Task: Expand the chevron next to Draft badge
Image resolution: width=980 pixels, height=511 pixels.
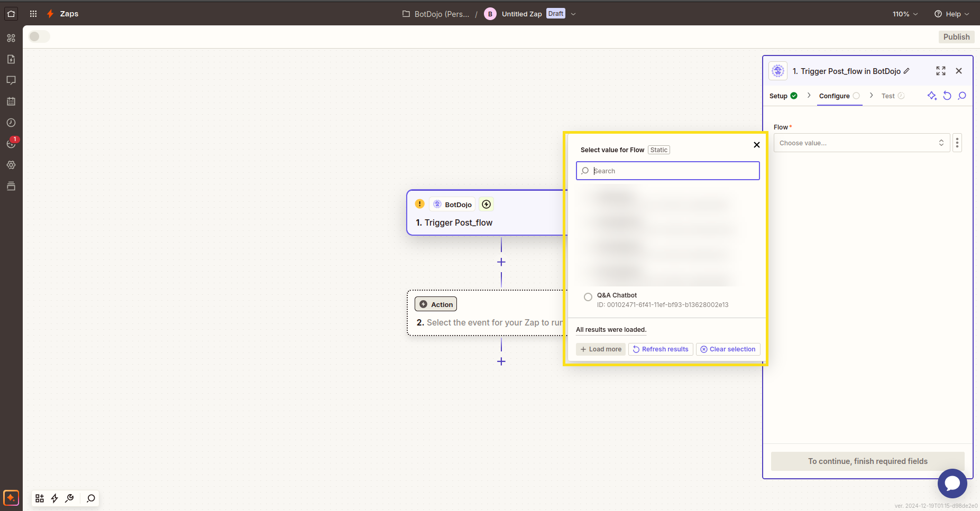Action: (x=573, y=14)
